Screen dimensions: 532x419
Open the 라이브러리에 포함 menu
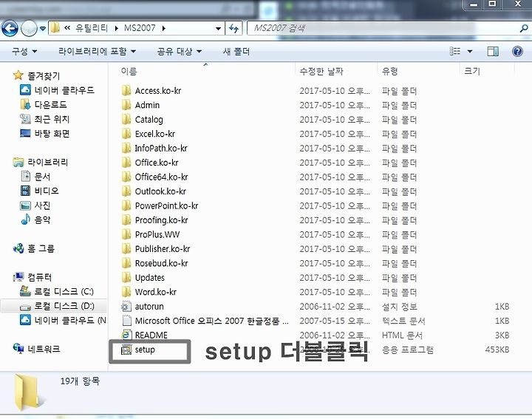click(97, 52)
